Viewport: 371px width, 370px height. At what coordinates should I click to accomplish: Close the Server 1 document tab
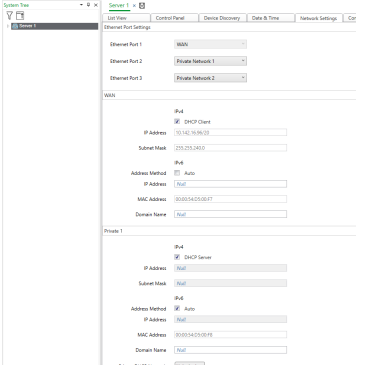tap(134, 6)
